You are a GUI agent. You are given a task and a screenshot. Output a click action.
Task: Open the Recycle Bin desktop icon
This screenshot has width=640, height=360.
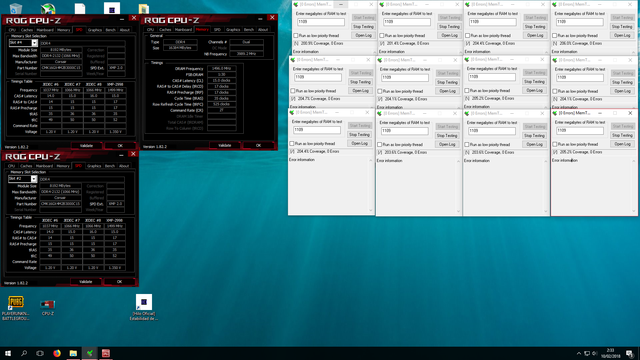(x=16, y=8)
